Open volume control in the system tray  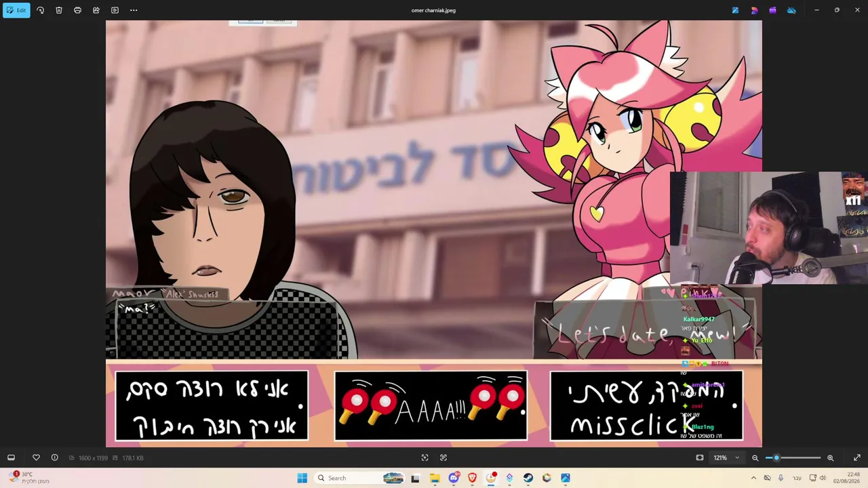(823, 478)
